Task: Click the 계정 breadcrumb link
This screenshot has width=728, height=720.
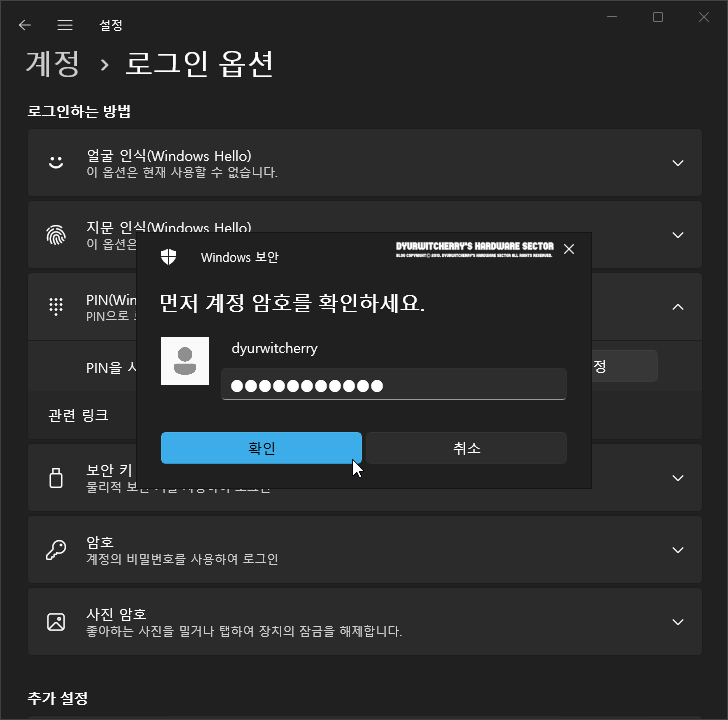Action: (x=53, y=64)
